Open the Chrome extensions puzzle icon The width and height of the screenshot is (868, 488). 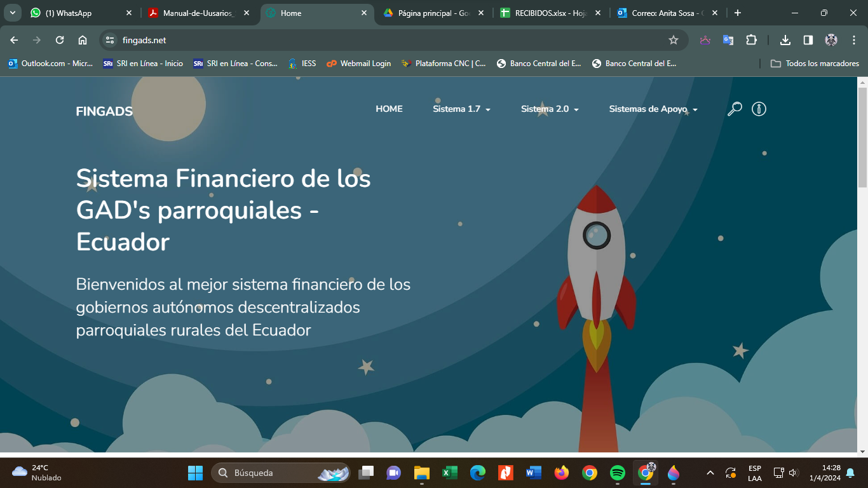coord(751,40)
